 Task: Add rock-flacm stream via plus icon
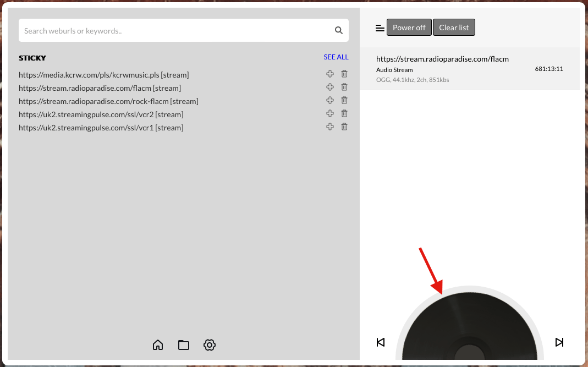point(330,100)
